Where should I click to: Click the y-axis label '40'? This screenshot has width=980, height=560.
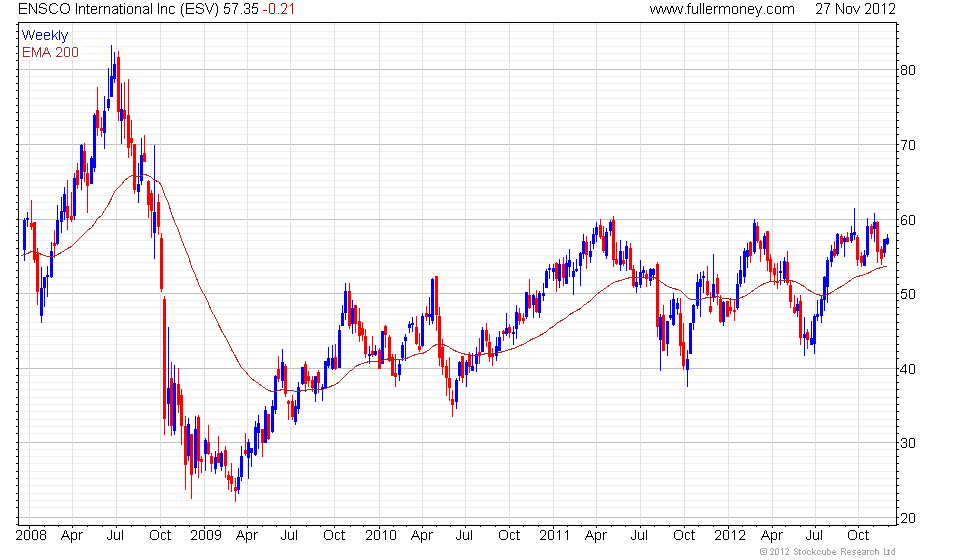point(907,369)
